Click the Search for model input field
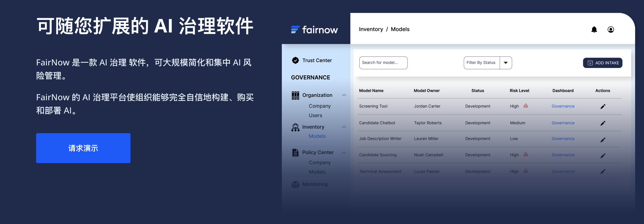The image size is (644, 224). click(383, 63)
